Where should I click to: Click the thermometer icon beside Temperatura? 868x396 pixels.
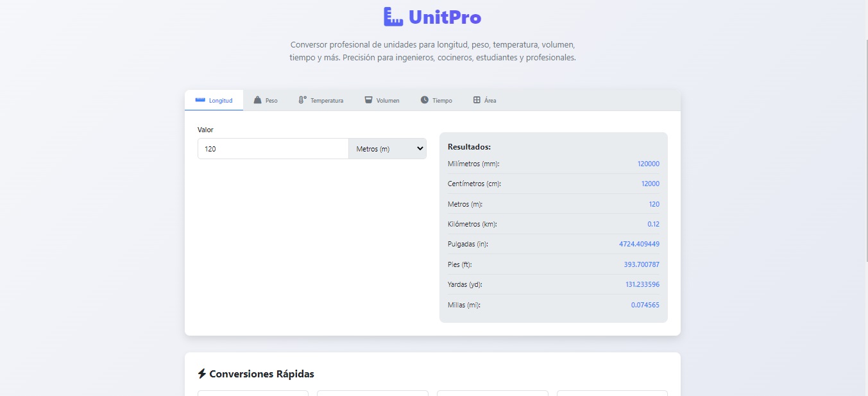(x=302, y=100)
